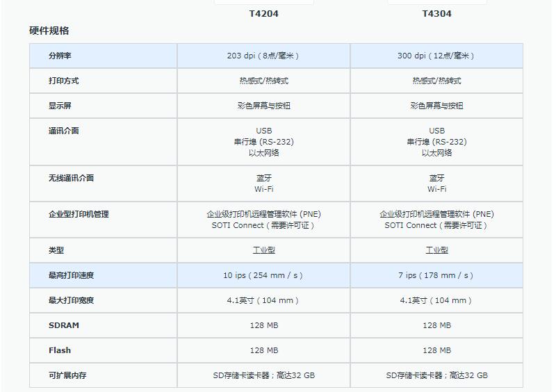Click the 最高打印速度 row label
Viewport: 556px width, 392px height.
(x=71, y=275)
